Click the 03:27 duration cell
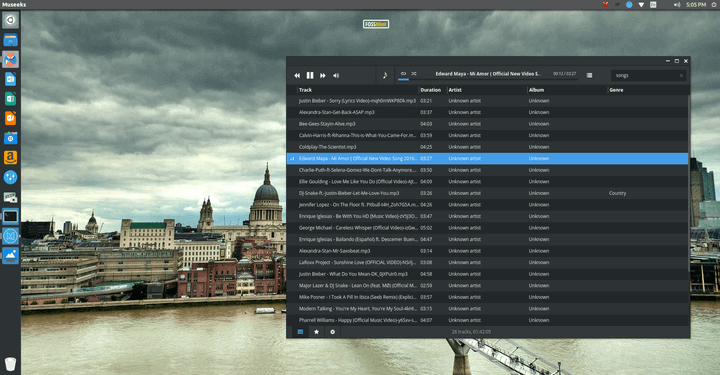This screenshot has height=375, width=720. coord(426,158)
